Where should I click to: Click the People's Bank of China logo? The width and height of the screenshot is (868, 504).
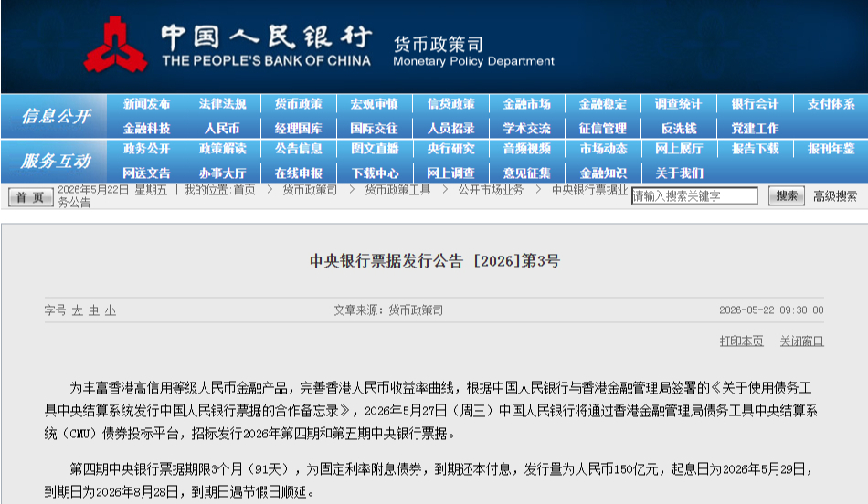(116, 44)
